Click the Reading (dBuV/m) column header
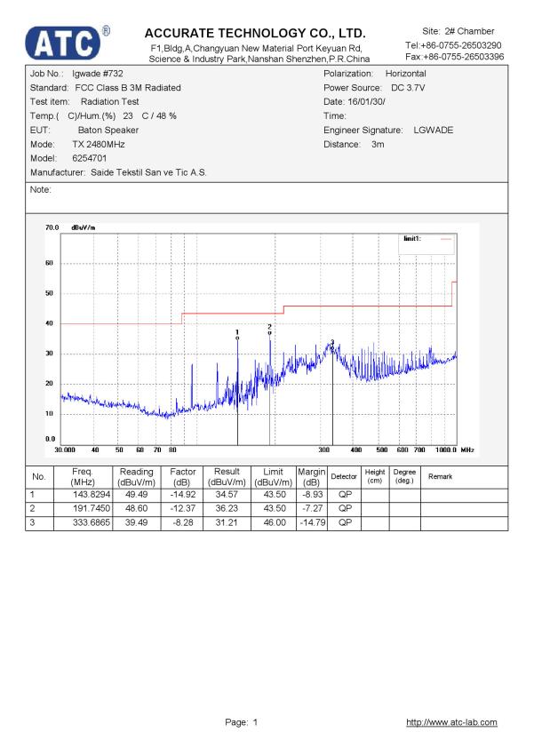This screenshot has height=756, width=534. 137,477
